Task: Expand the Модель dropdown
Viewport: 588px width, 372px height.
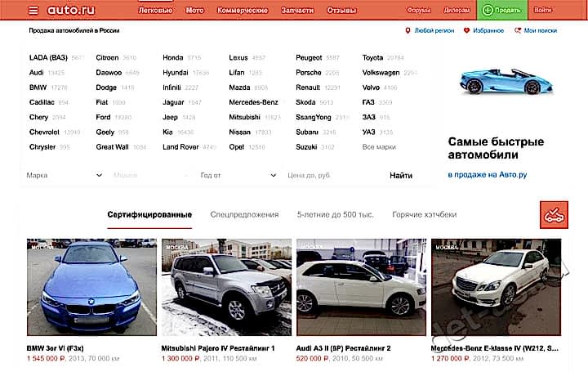Action: point(150,175)
